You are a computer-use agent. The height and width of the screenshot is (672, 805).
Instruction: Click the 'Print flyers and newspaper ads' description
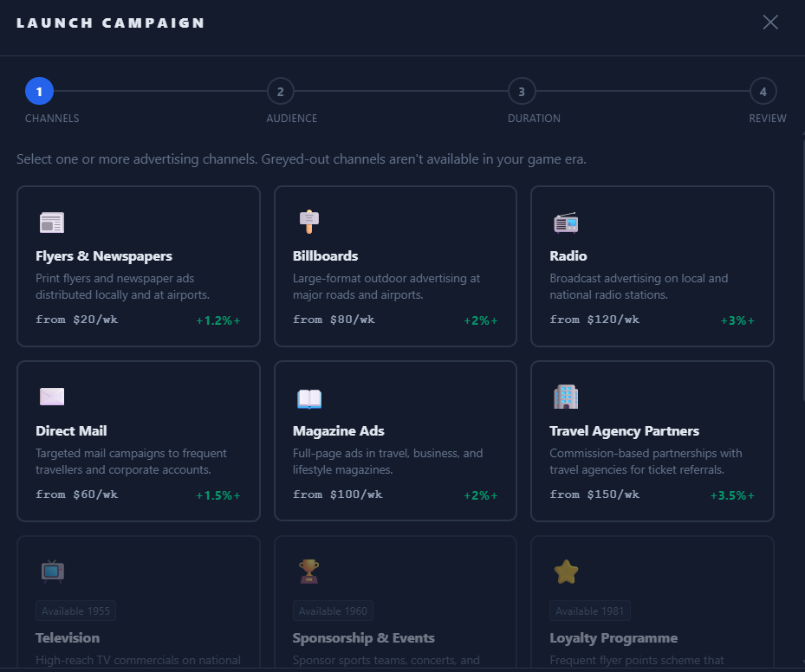(123, 287)
